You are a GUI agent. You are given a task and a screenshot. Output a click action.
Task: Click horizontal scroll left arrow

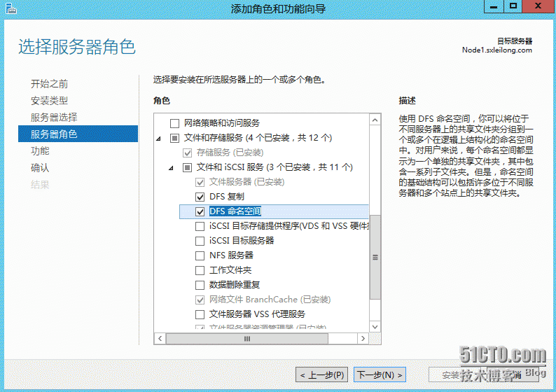160,339
